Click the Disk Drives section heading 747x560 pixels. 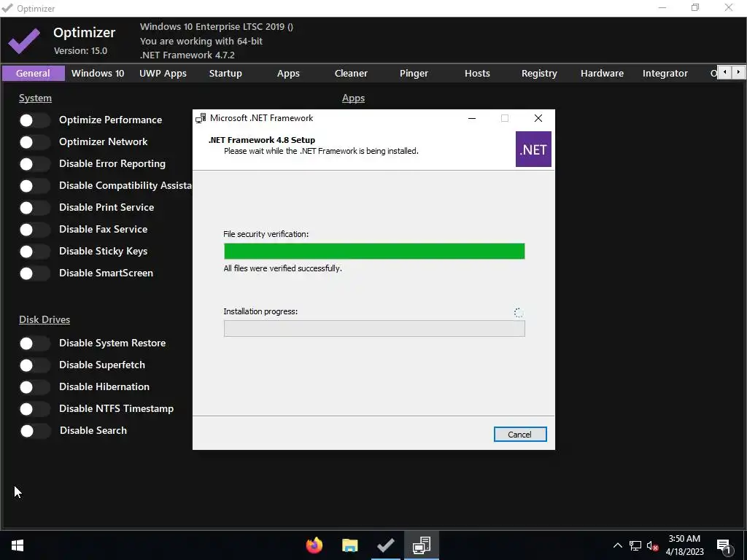(x=44, y=319)
